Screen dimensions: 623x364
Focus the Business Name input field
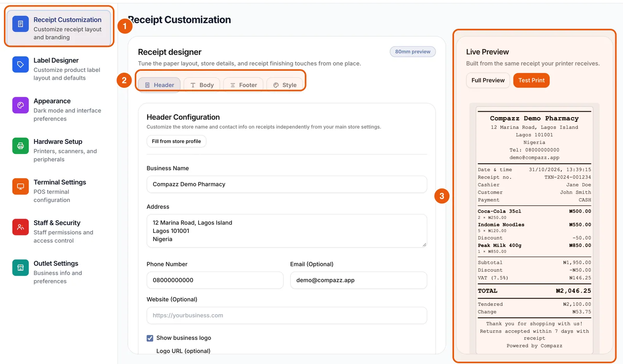287,184
